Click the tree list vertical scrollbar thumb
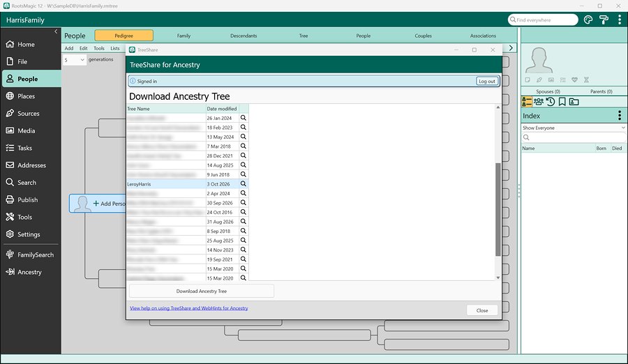 click(498, 209)
